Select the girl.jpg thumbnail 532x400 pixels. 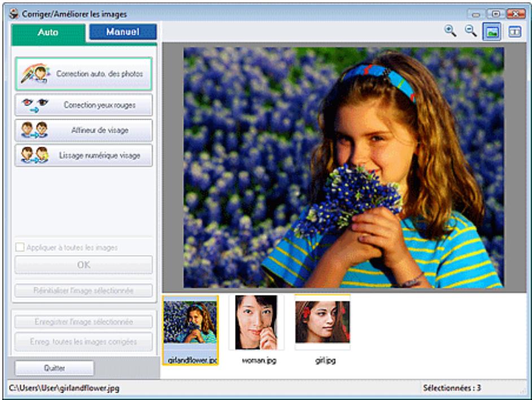click(x=322, y=322)
